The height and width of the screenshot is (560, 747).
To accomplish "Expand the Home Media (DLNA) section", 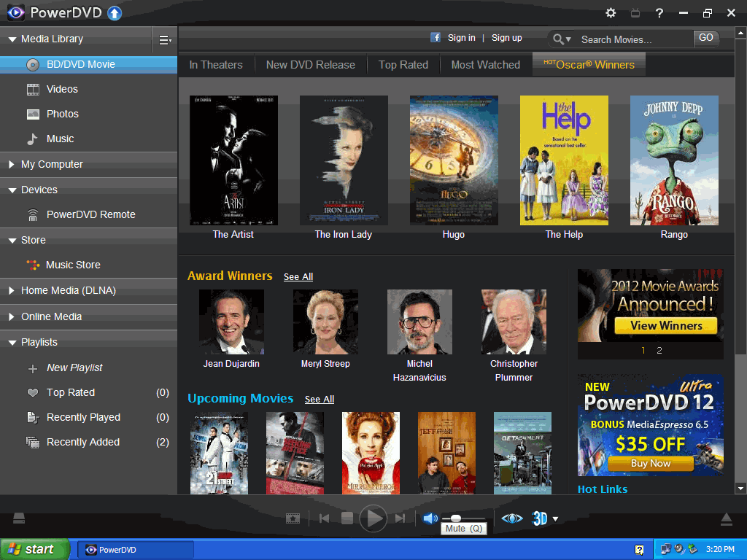I will pyautogui.click(x=68, y=290).
